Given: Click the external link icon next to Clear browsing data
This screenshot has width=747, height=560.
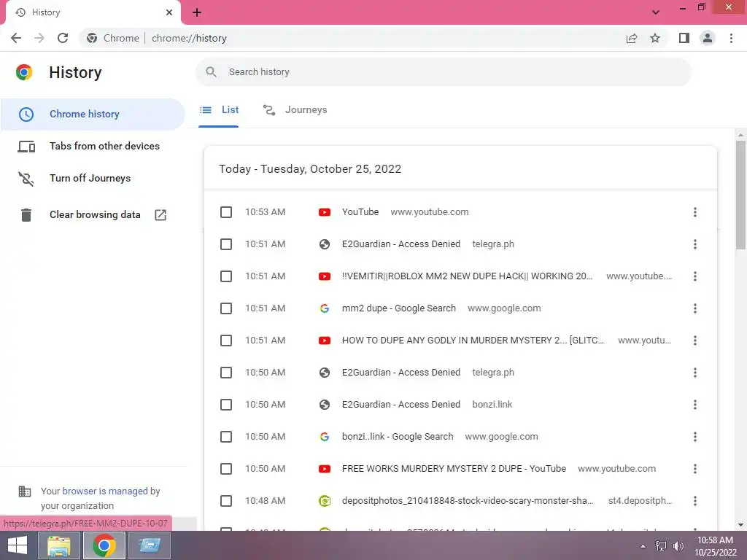Looking at the screenshot, I should point(160,215).
